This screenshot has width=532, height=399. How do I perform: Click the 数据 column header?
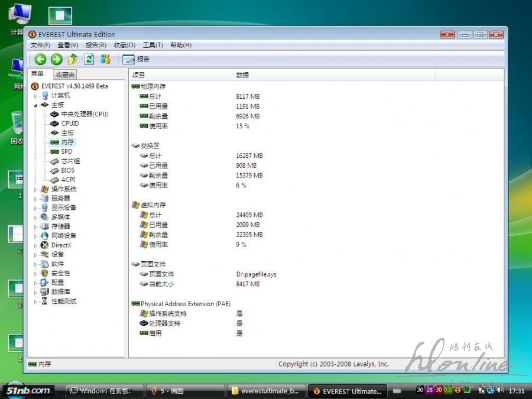click(x=242, y=75)
